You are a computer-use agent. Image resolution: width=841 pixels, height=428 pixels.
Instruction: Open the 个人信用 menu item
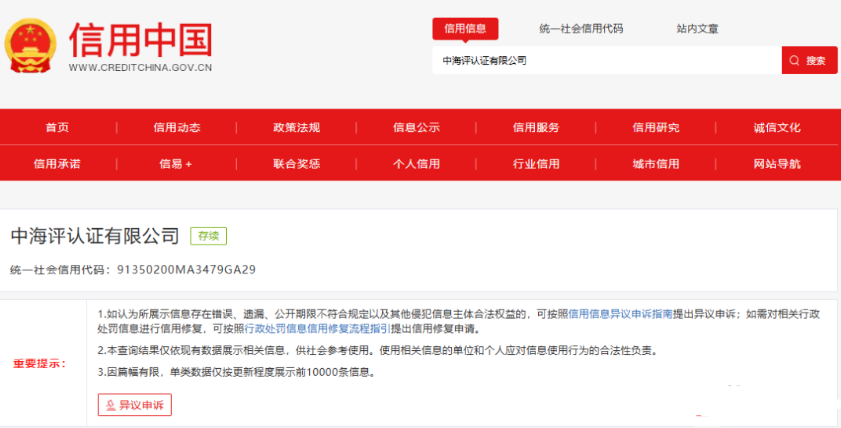point(416,164)
